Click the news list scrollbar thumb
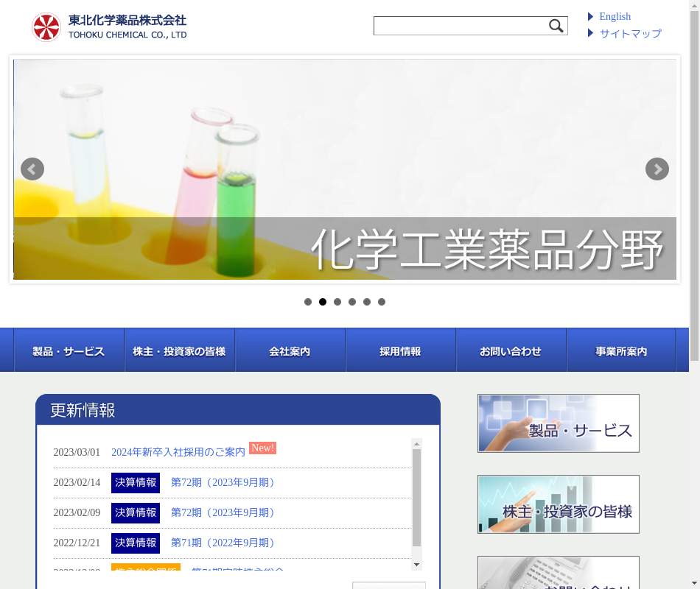Screen dimensions: 700x589 pyautogui.click(x=416, y=498)
